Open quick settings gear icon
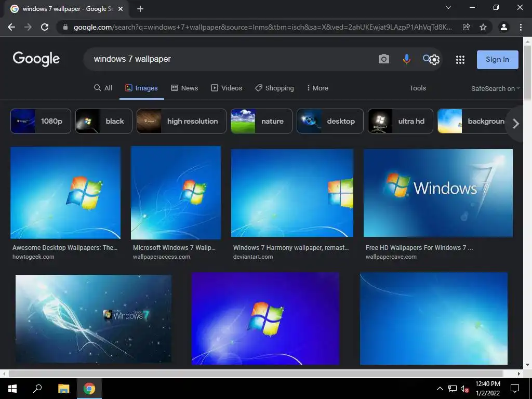 [x=434, y=60]
